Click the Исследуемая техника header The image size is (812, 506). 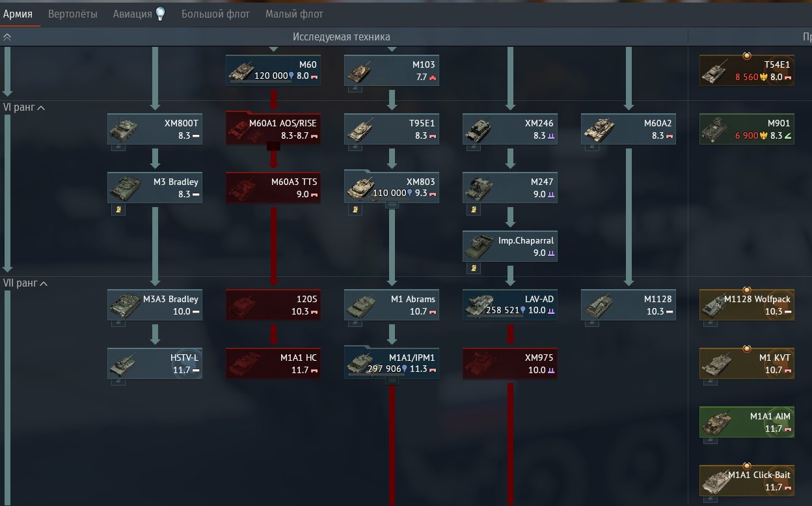tap(342, 37)
